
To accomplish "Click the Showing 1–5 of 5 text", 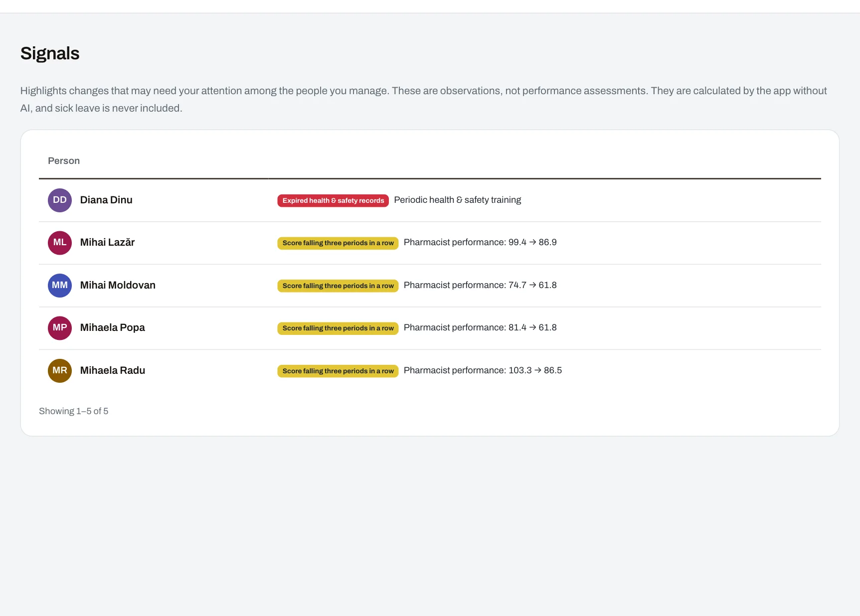I will [x=74, y=411].
